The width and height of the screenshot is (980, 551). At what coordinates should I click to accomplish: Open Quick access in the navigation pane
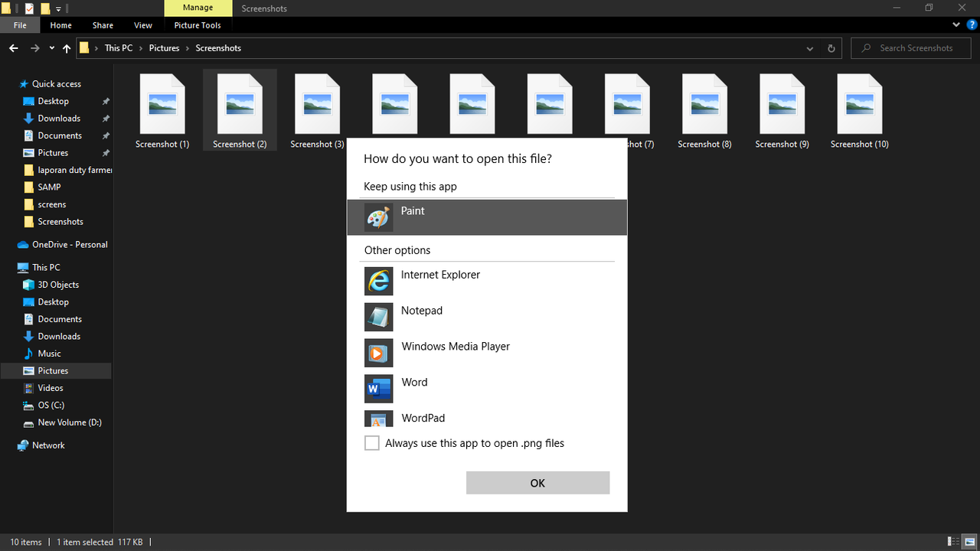click(x=57, y=84)
